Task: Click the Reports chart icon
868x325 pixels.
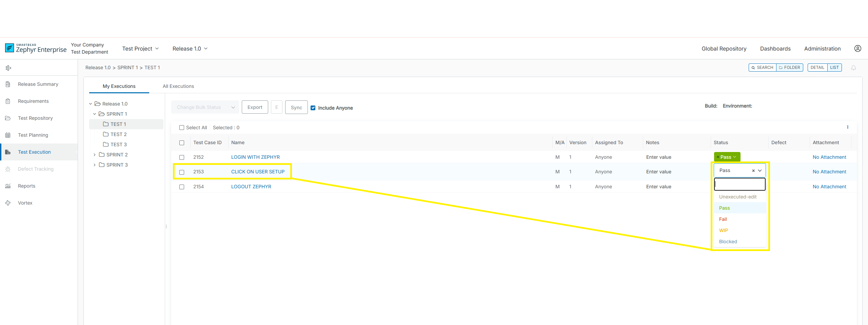Action: [x=8, y=186]
